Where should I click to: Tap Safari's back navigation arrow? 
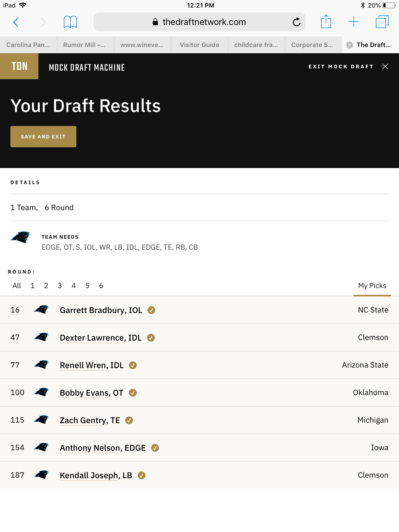point(16,22)
